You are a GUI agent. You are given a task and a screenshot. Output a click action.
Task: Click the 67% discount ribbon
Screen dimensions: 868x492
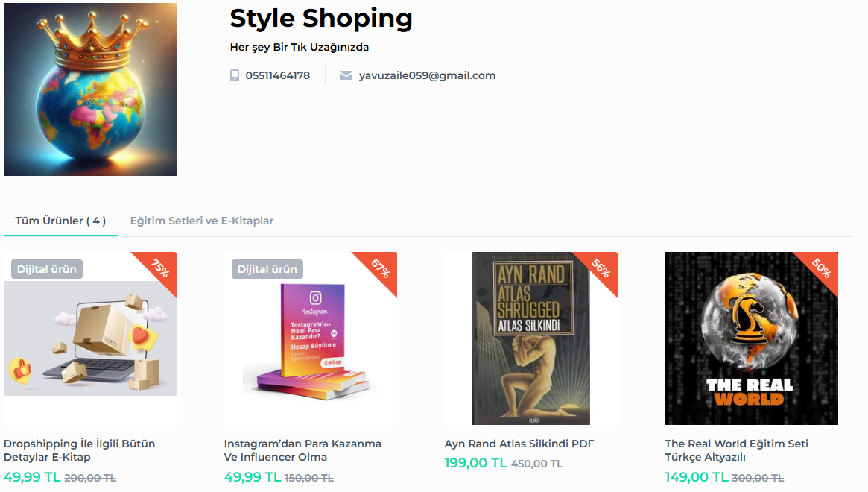[381, 268]
